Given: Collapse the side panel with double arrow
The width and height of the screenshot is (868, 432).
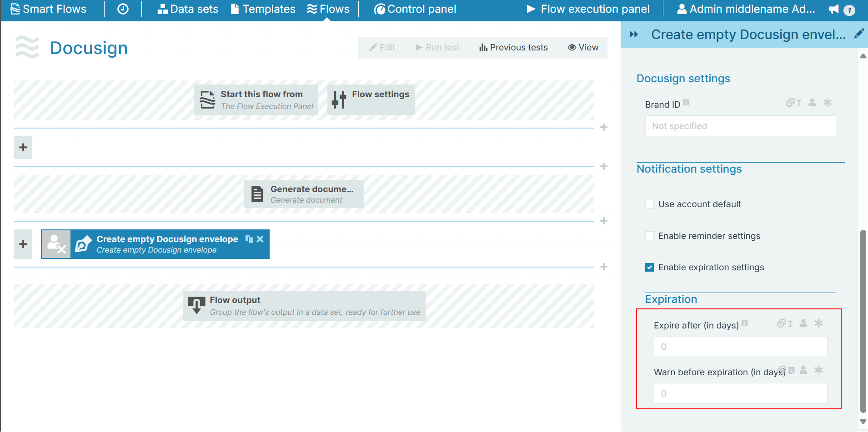Looking at the screenshot, I should coord(634,35).
